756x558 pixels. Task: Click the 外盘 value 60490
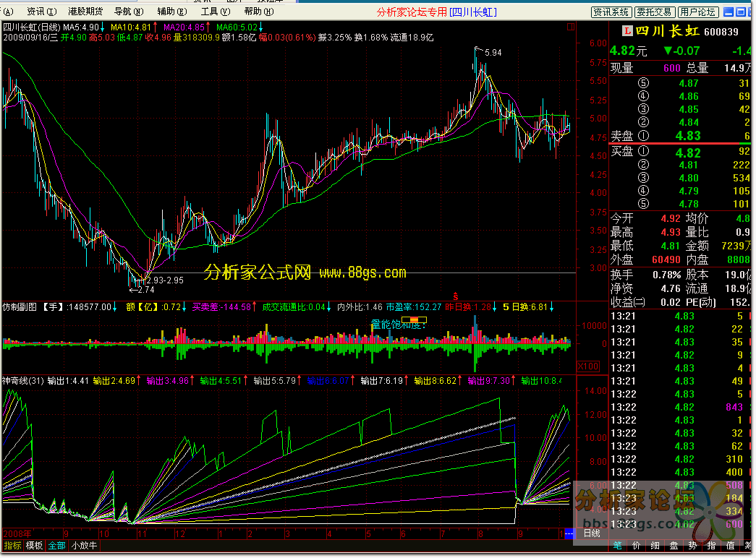[666, 259]
